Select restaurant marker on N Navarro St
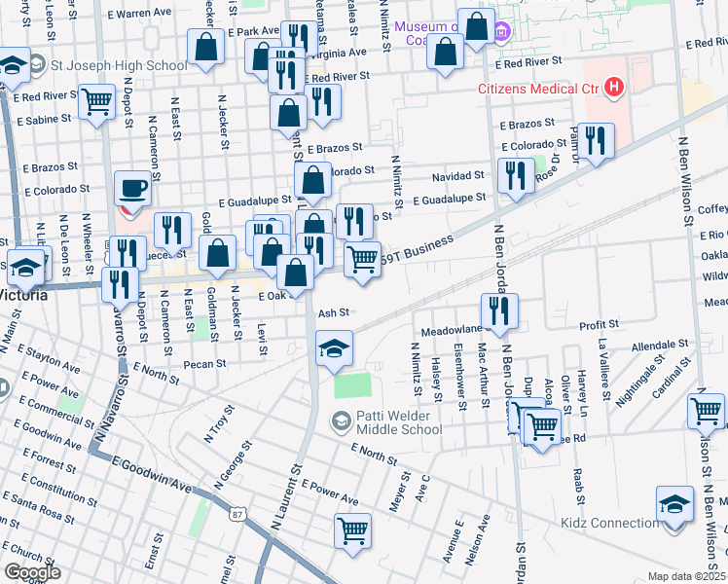The width and height of the screenshot is (728, 584). (120, 284)
